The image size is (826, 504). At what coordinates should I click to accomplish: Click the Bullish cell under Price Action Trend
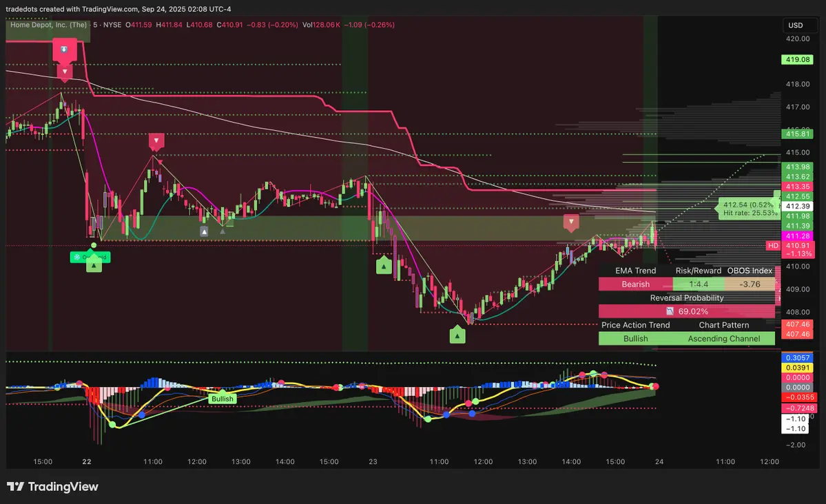[x=635, y=339]
